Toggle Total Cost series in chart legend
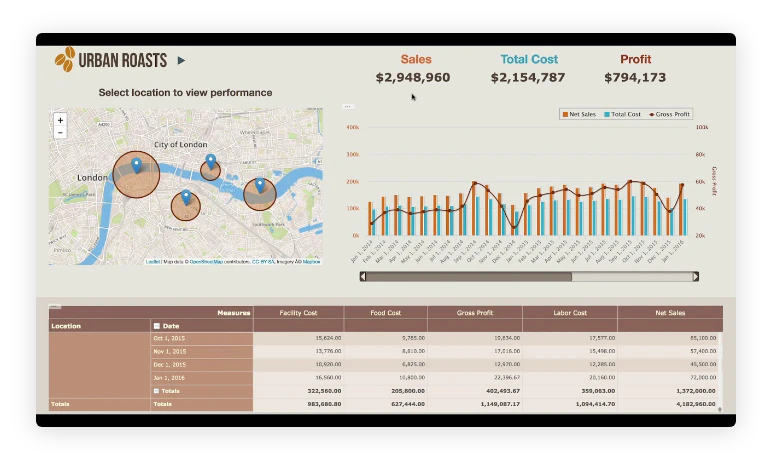Screen dimensions: 772x466 coord(622,114)
